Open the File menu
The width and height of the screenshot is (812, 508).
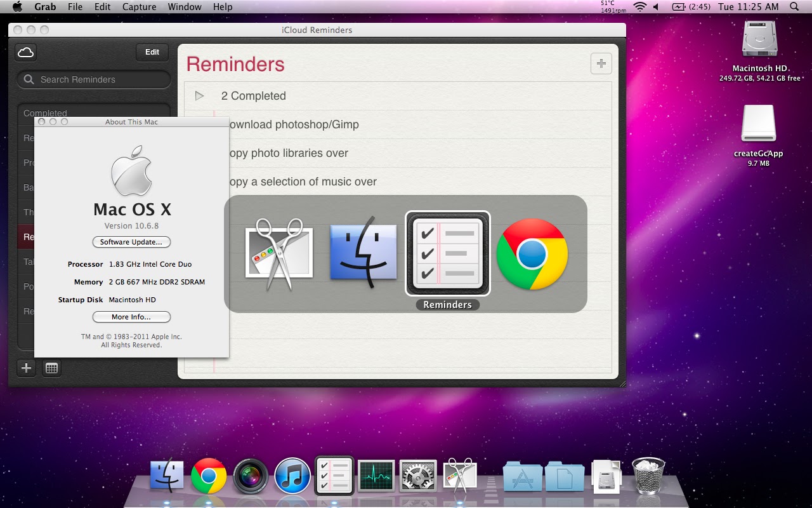coord(75,7)
